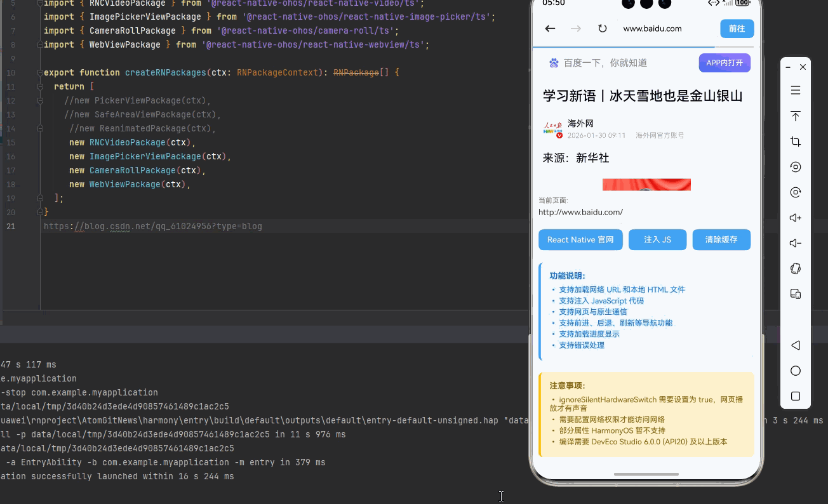This screenshot has height=504, width=828.
Task: Click RNPackageContext type in the function signature
Action: coord(277,72)
